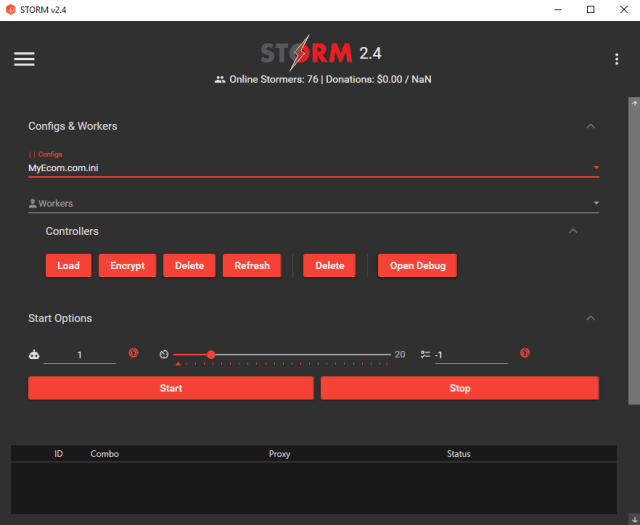Click the Combo column header
The height and width of the screenshot is (525, 640).
pos(104,454)
